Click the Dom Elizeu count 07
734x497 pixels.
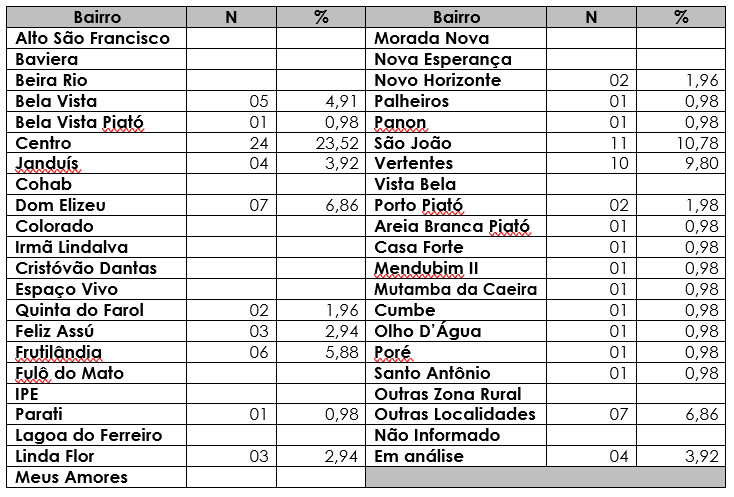click(x=259, y=205)
